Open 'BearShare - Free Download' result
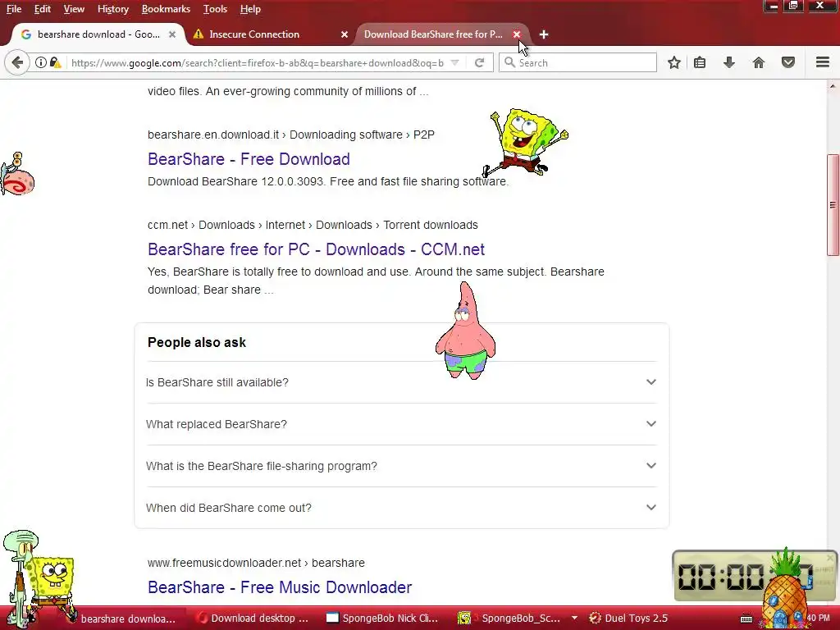 [x=249, y=159]
